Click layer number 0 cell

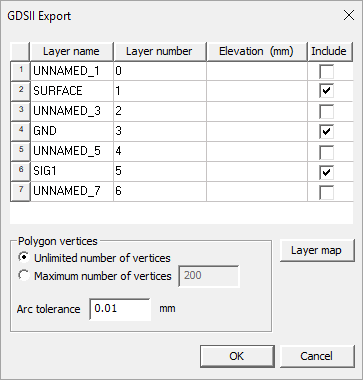click(160, 71)
